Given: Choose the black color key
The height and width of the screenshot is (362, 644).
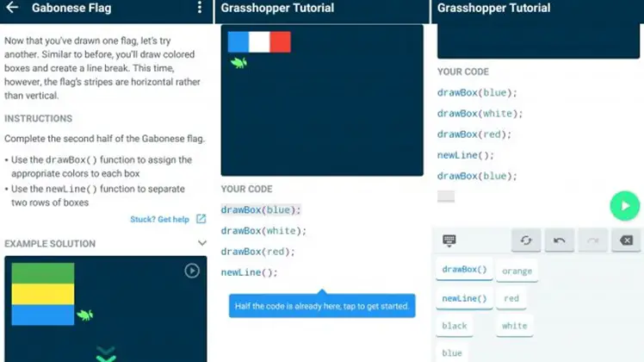Looking at the screenshot, I should pos(455,326).
